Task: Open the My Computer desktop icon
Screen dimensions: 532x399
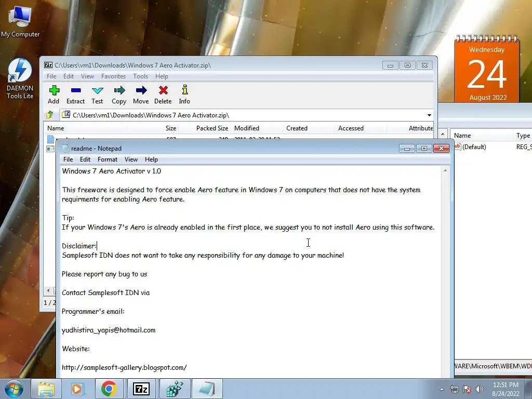Action: (x=20, y=21)
